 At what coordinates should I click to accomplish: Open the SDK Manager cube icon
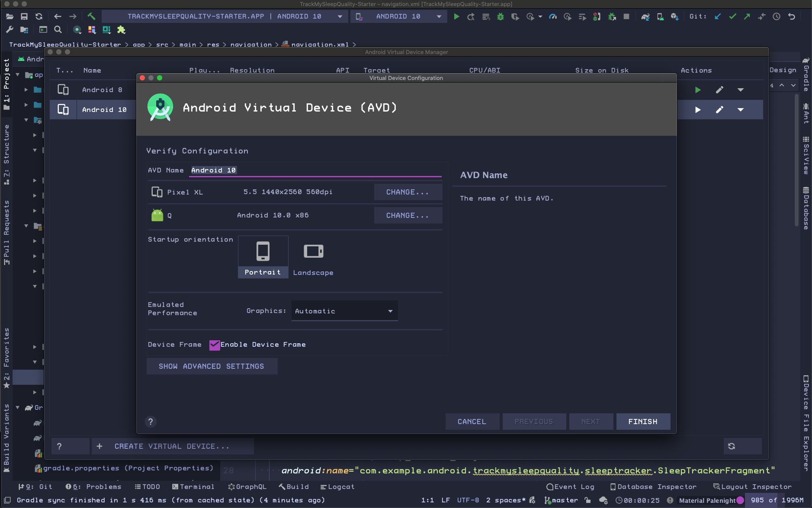pyautogui.click(x=674, y=16)
